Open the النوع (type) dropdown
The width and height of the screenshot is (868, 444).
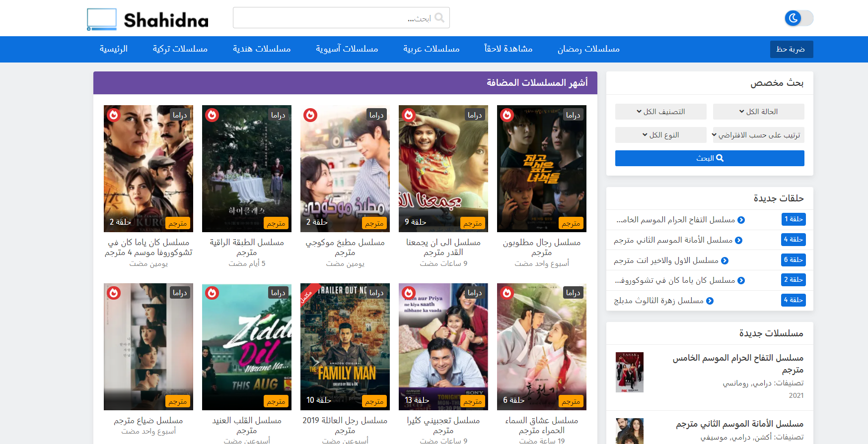[660, 135]
